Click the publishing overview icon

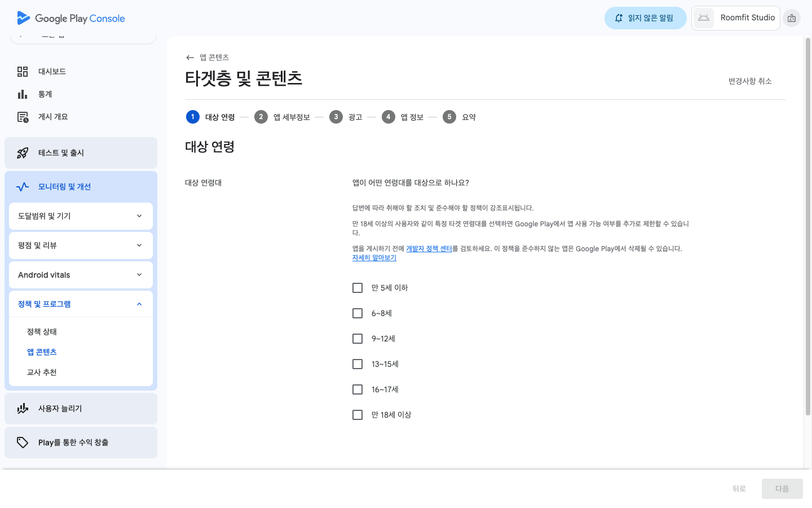[23, 117]
